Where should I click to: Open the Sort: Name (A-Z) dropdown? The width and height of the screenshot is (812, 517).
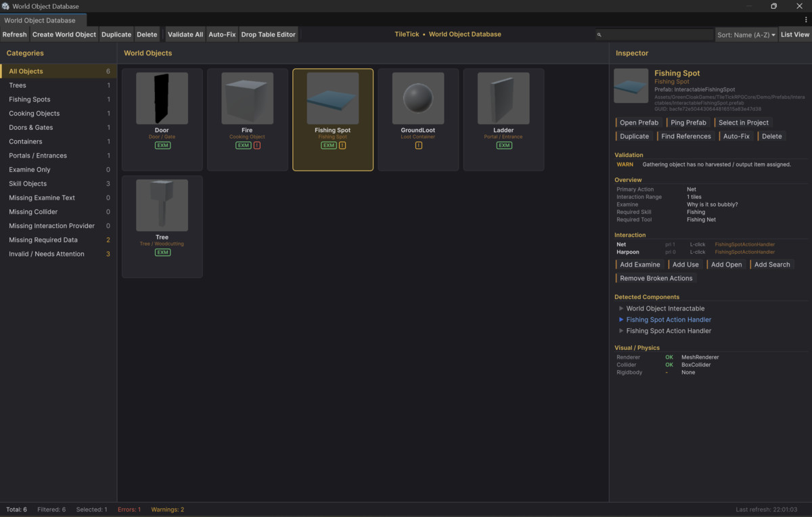(x=746, y=35)
